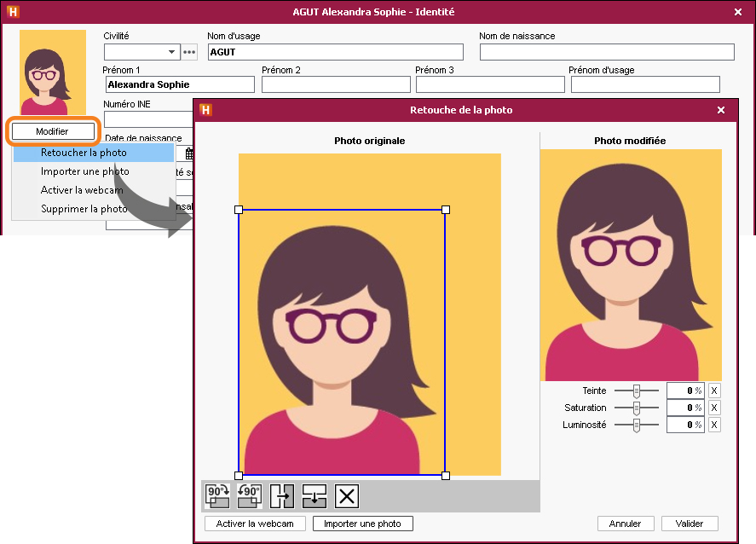
Task: Select Activer la webcam in Modifier menu
Action: pos(94,190)
